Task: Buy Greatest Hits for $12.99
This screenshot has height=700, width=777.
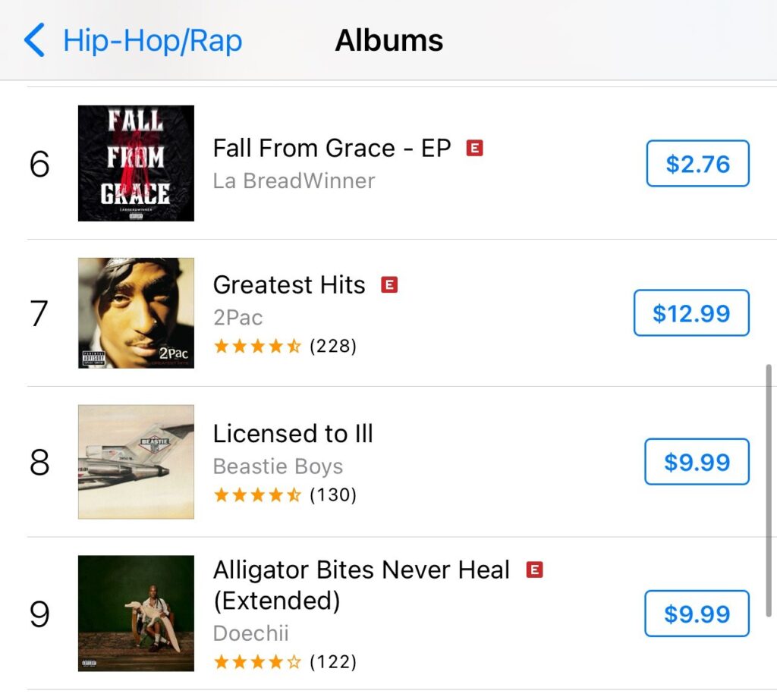Action: [x=691, y=313]
